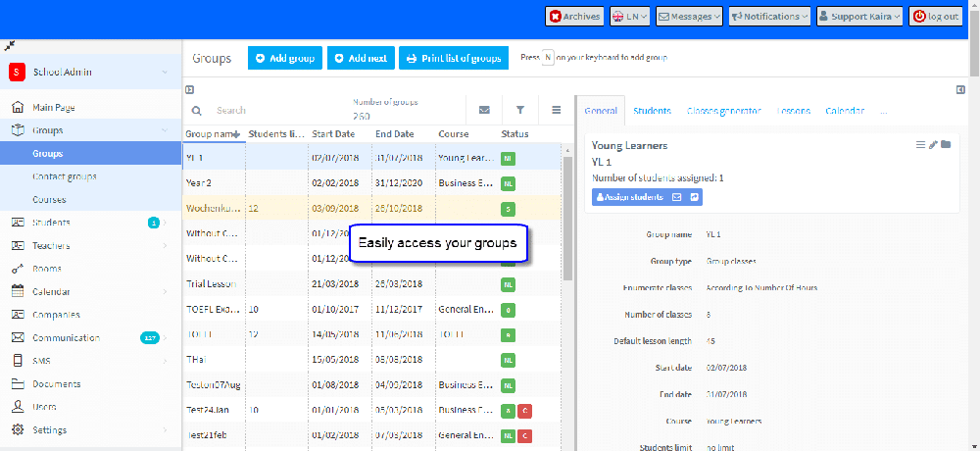980x451 pixels.
Task: Expand the Students sidebar item
Action: point(165,223)
